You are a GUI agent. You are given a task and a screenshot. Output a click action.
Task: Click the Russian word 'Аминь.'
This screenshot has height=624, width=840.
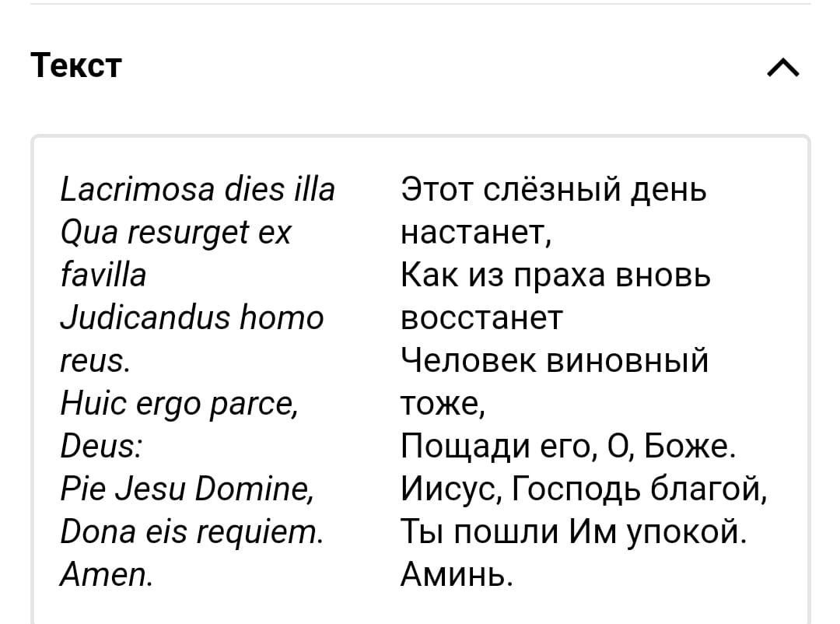[457, 576]
